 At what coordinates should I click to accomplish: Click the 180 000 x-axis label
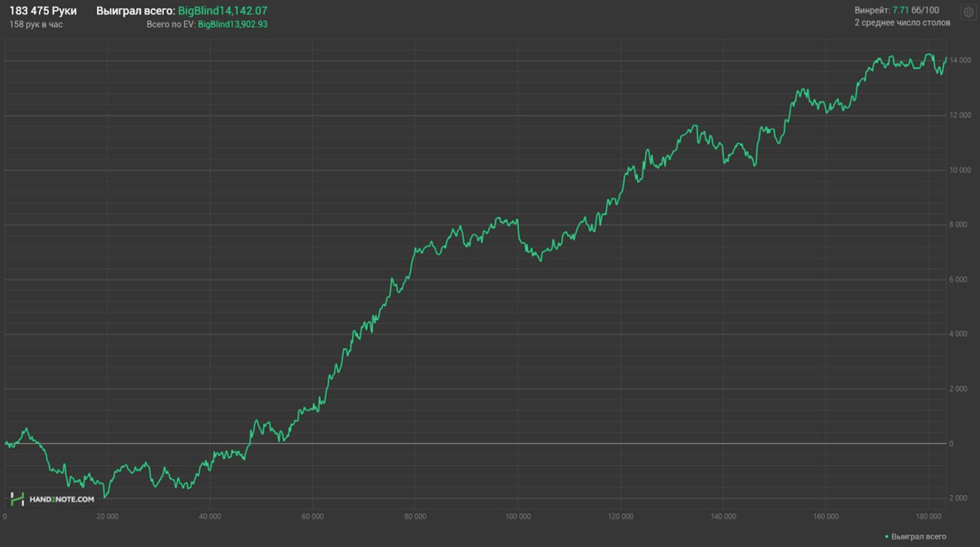[x=928, y=517]
